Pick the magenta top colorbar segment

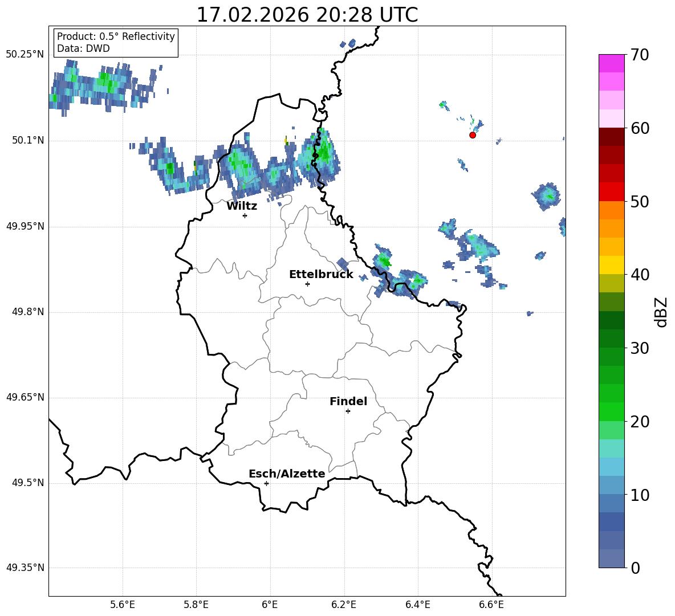coord(611,63)
